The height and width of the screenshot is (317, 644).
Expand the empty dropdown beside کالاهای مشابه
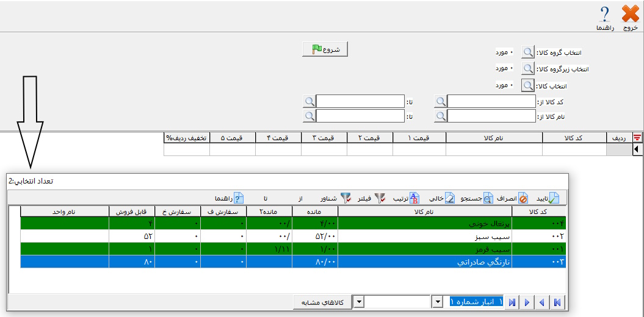[360, 302]
